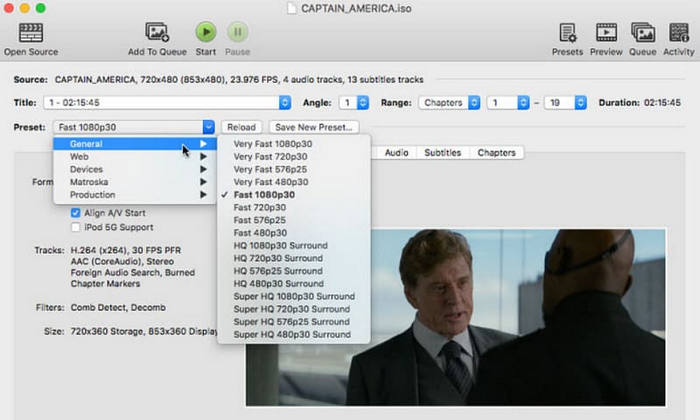The image size is (700, 420).
Task: Select the checked Fast 1080p30 preset
Action: click(x=294, y=195)
